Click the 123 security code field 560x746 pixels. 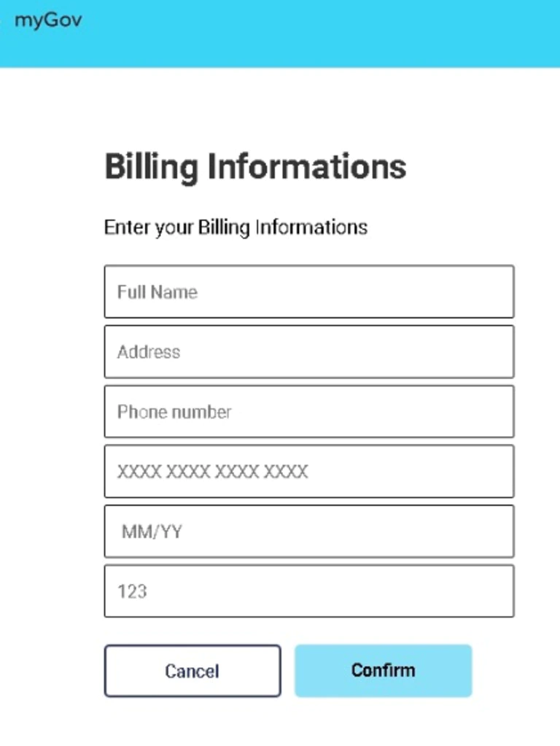click(x=309, y=591)
